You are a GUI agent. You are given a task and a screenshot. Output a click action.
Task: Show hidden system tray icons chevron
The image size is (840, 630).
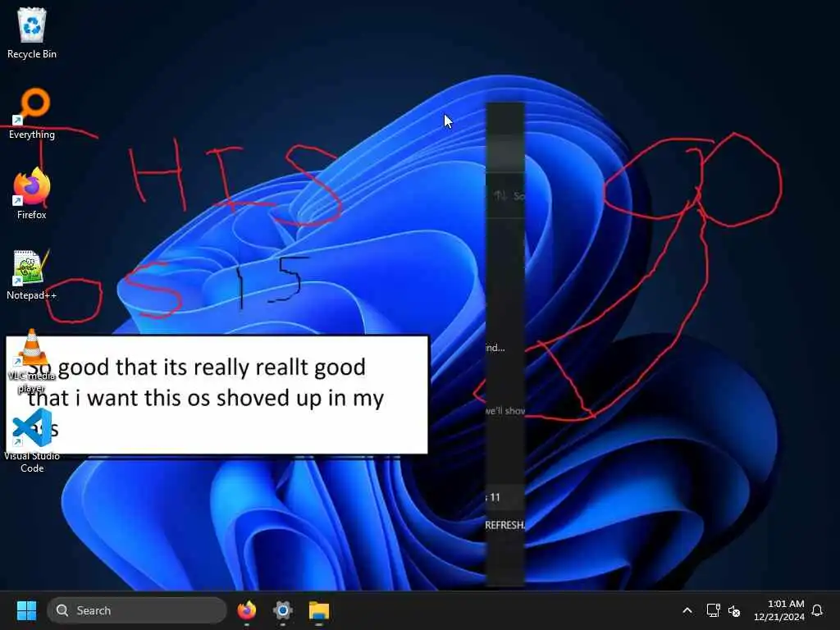coord(687,610)
